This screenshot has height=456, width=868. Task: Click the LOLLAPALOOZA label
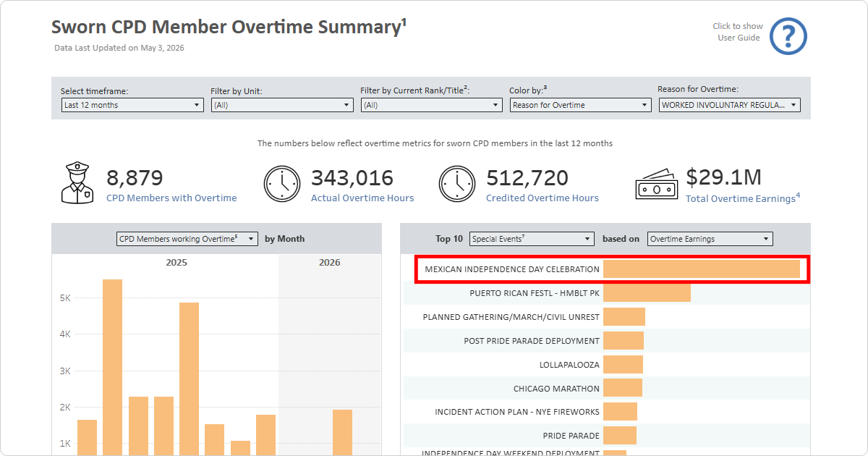569,365
